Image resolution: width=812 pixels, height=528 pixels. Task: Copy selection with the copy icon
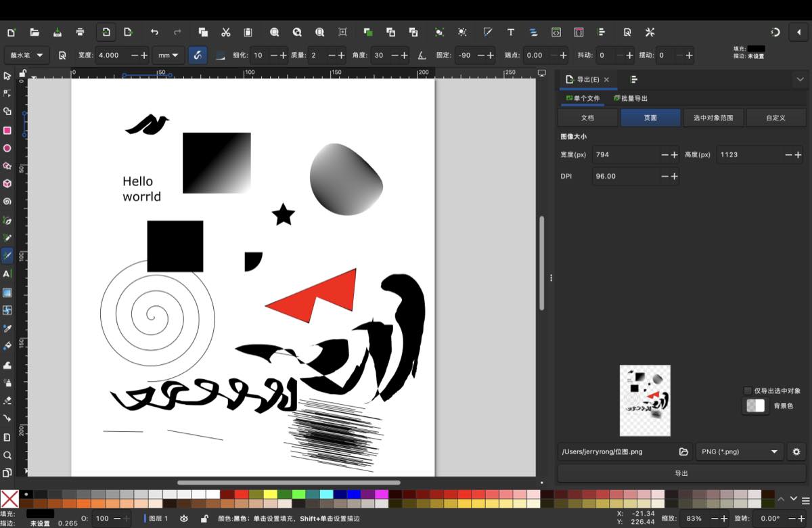pyautogui.click(x=203, y=32)
